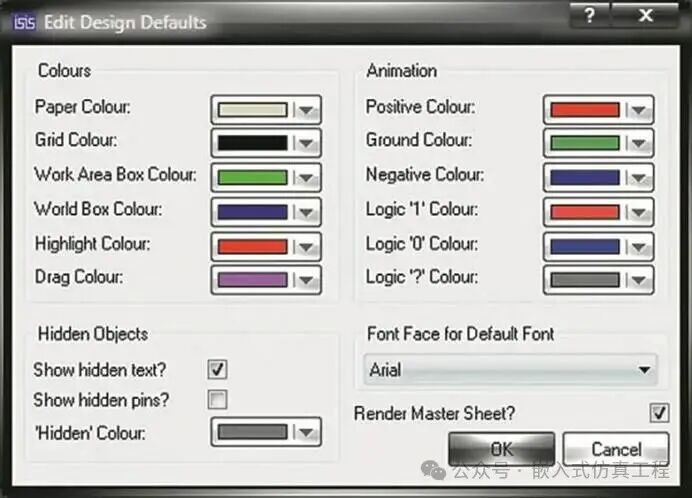Click green Work Area Box Colour swatch
Image resolution: width=692 pixels, height=498 pixels.
click(x=252, y=177)
